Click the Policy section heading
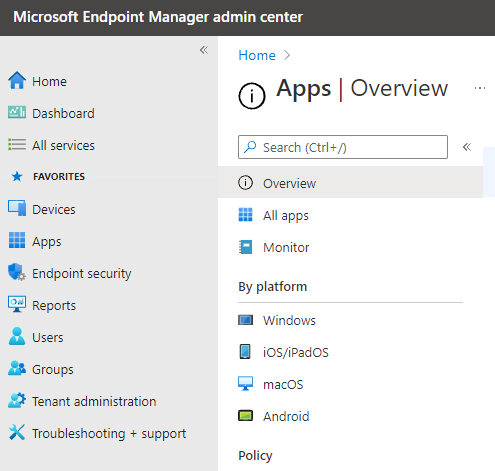Image resolution: width=495 pixels, height=471 pixels. (x=255, y=455)
